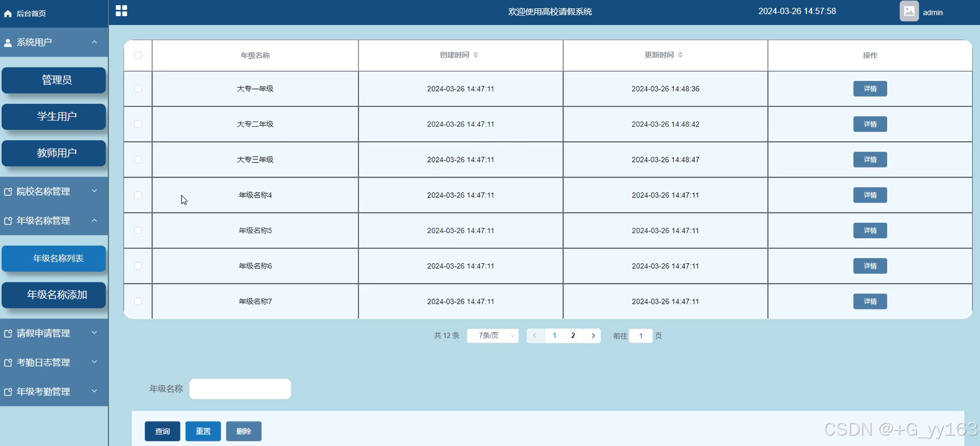Click the 操作 column header

coord(870,56)
